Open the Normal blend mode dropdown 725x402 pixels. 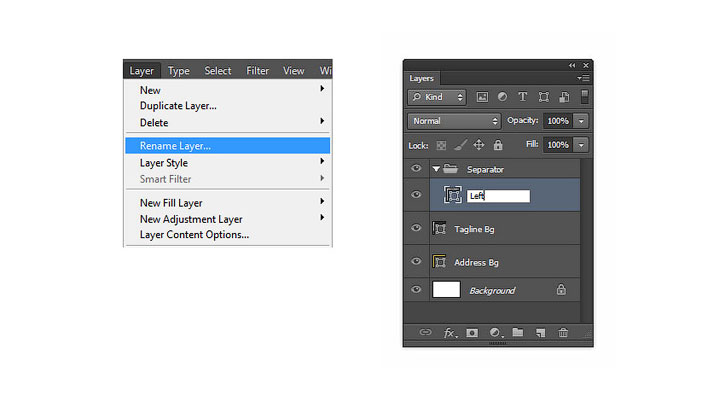[x=454, y=121]
